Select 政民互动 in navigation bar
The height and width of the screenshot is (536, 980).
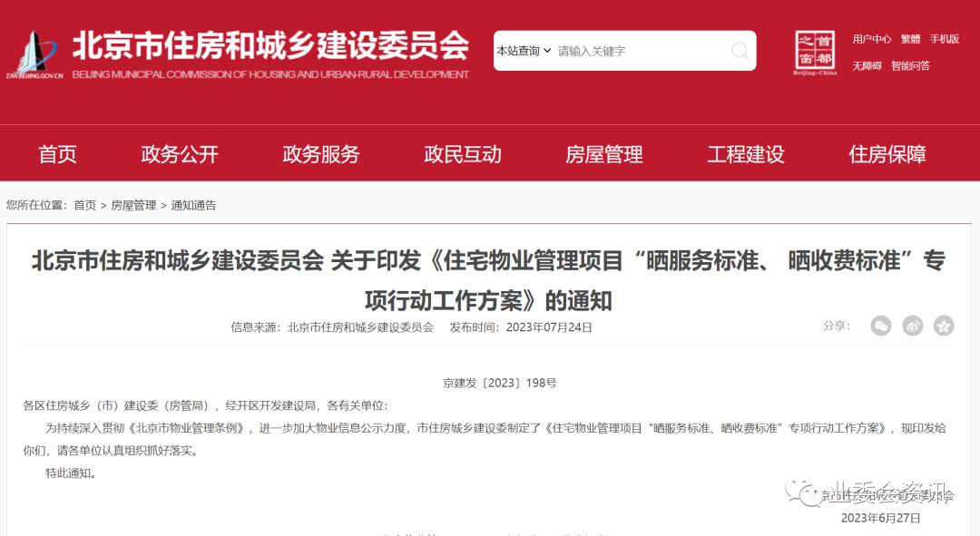coord(463,153)
